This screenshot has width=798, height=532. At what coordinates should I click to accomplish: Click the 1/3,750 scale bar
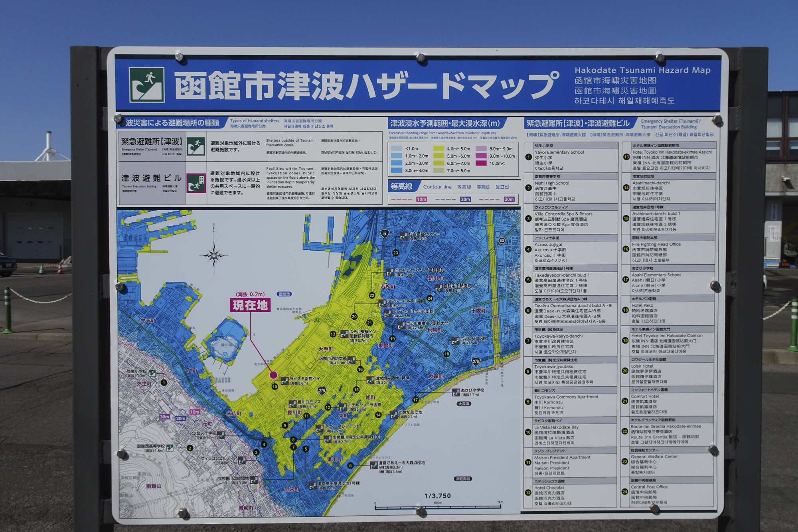click(x=438, y=508)
